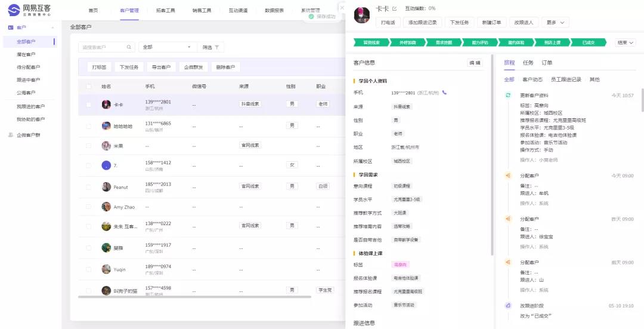Click the table's horizontal scrollbar

tap(194, 297)
